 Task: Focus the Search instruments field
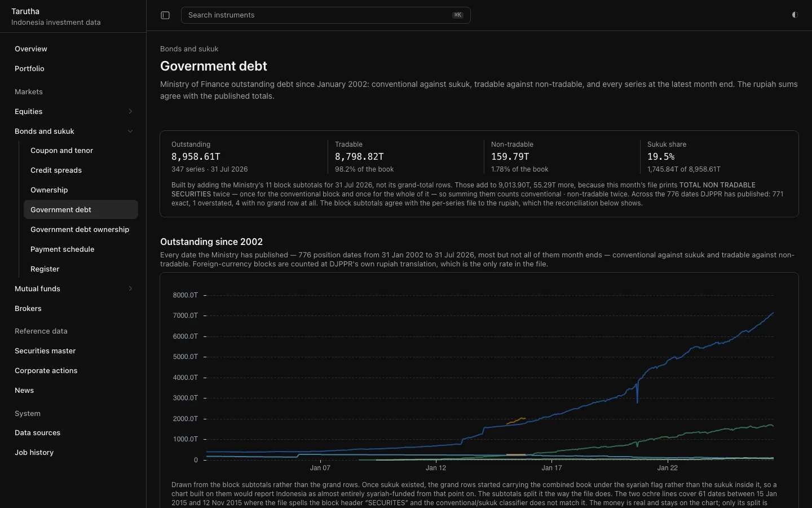325,15
